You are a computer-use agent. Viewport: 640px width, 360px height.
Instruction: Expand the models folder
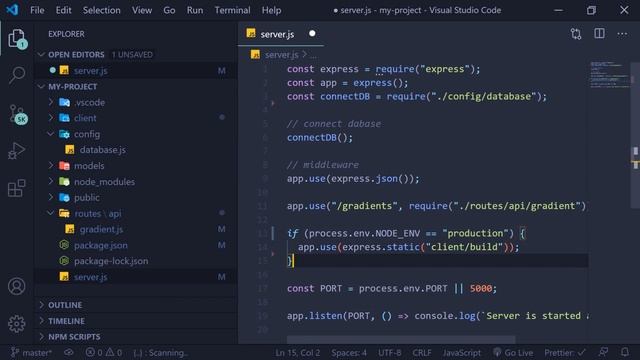[x=51, y=166]
